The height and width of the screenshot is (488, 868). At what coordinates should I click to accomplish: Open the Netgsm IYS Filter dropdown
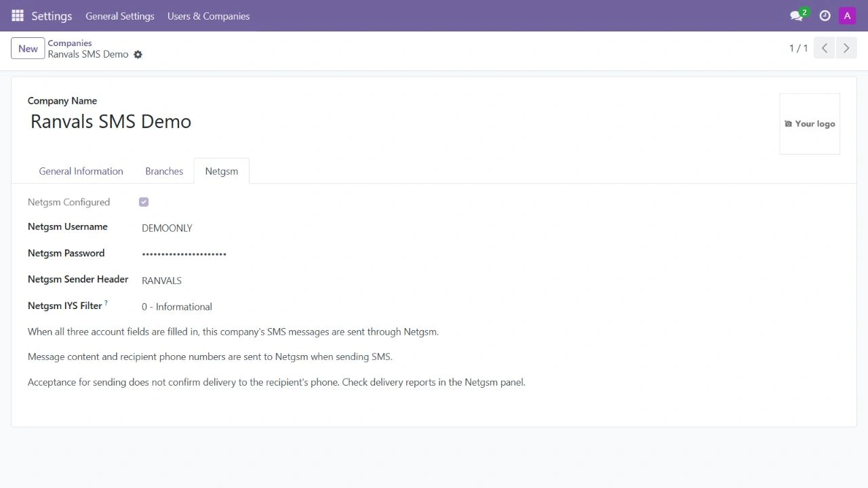click(177, 306)
